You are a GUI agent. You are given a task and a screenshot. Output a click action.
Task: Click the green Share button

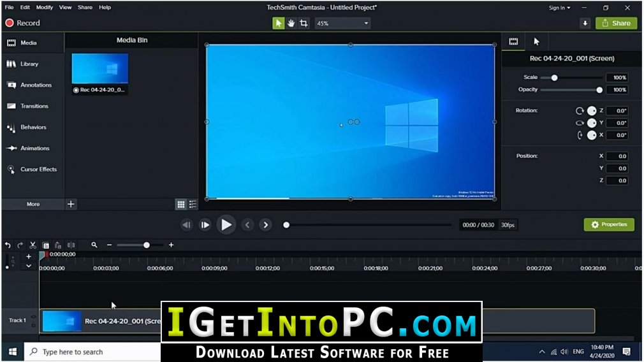point(617,24)
